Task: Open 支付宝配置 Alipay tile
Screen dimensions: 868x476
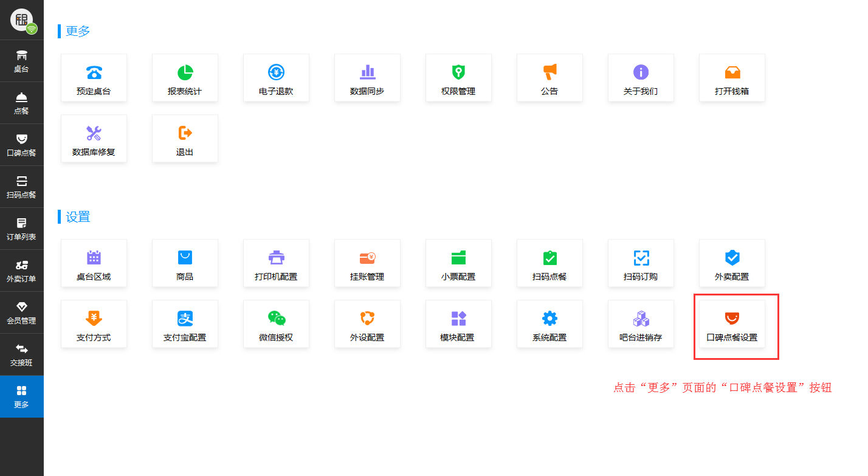Action: [x=185, y=324]
